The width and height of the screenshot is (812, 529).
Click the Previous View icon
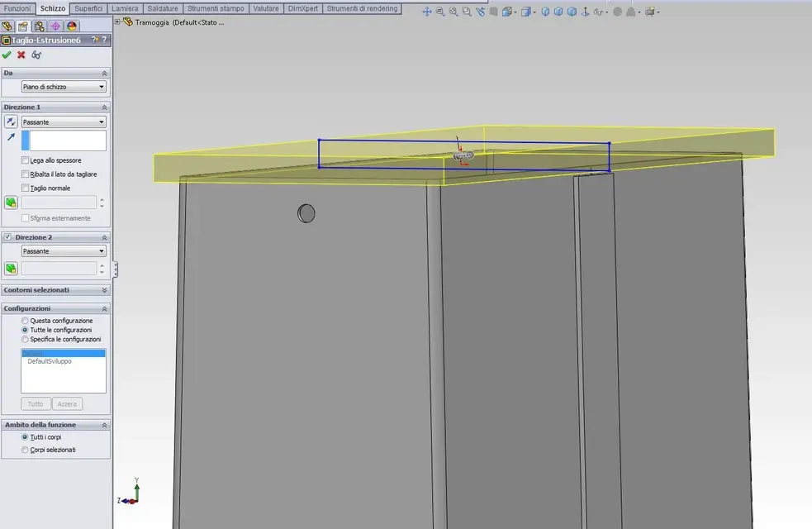[481, 12]
